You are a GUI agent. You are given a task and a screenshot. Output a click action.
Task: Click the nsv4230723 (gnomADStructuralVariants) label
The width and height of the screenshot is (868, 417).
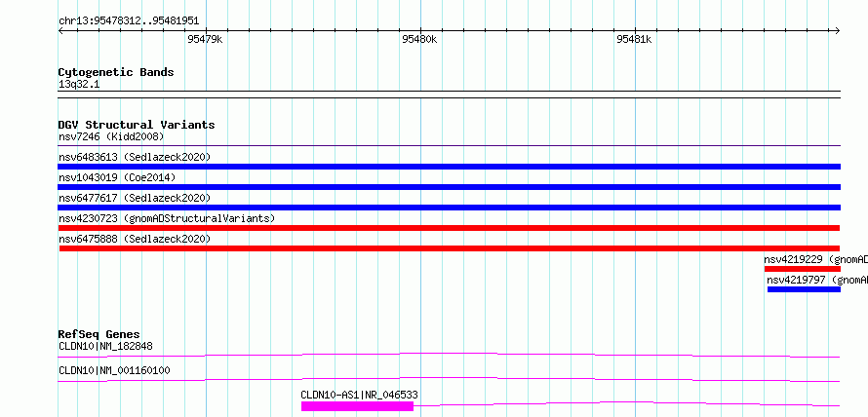(167, 218)
